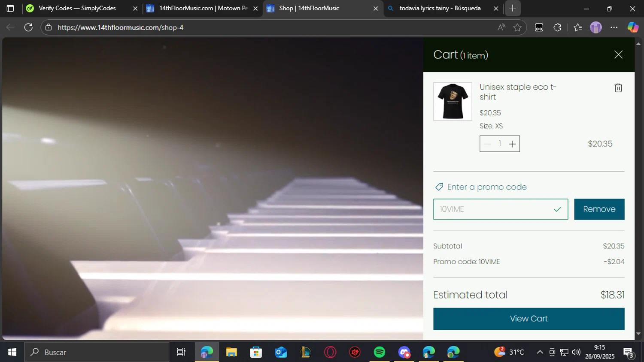Open a new browser tab
The height and width of the screenshot is (362, 644).
pos(513,8)
